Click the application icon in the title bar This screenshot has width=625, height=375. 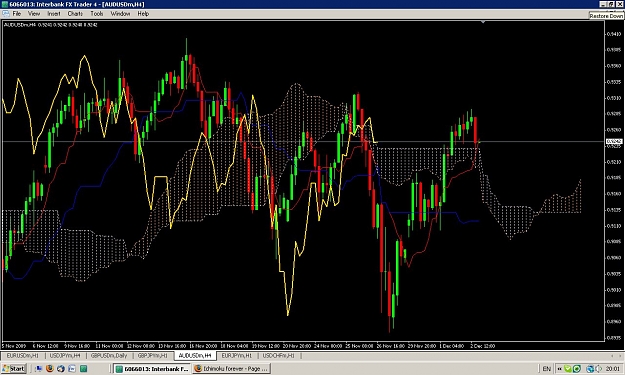tap(4, 4)
